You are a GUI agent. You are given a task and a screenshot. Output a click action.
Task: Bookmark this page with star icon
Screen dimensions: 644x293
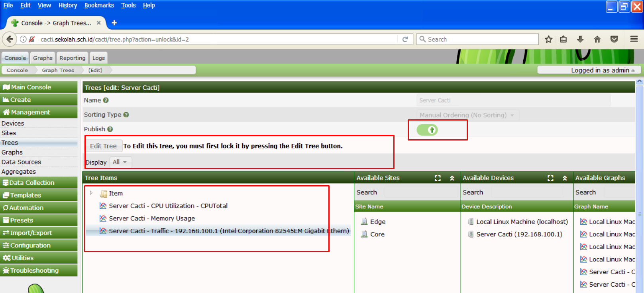pos(549,39)
